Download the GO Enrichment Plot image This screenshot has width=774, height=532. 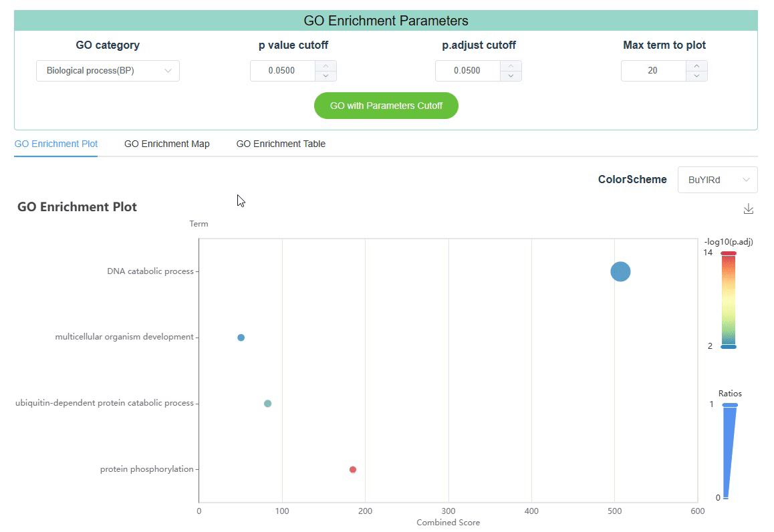click(749, 209)
